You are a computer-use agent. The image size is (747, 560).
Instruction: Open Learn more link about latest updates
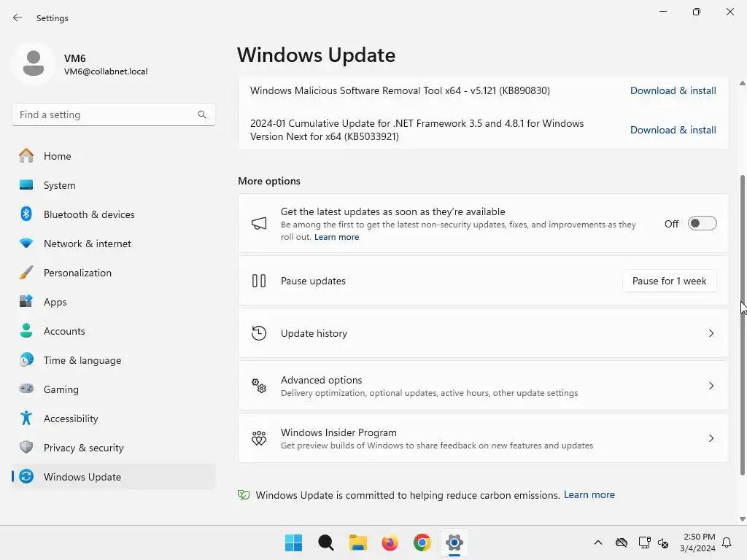(336, 237)
